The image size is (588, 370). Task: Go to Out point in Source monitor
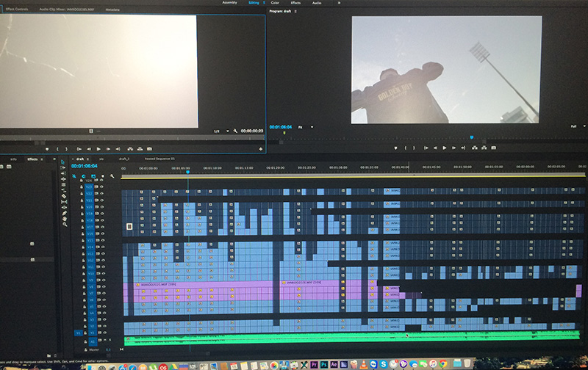click(118, 149)
